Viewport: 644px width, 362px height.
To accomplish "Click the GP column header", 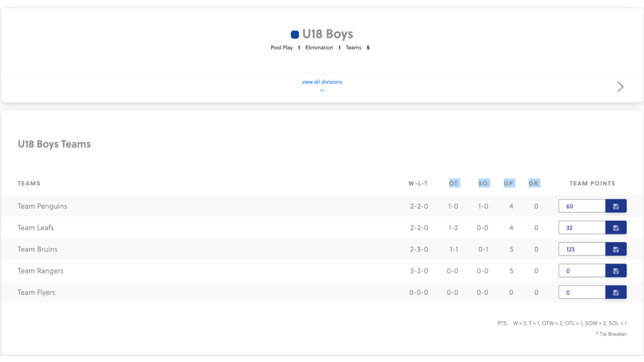I will pyautogui.click(x=509, y=184).
